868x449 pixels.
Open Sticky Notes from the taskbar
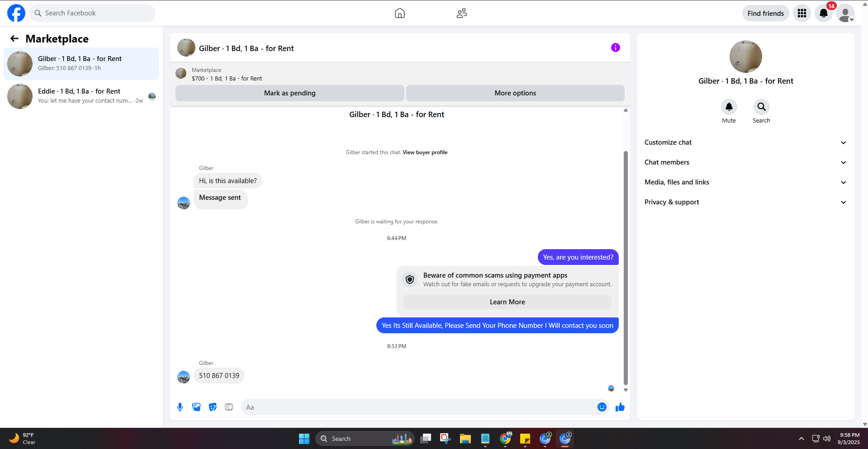coord(525,439)
